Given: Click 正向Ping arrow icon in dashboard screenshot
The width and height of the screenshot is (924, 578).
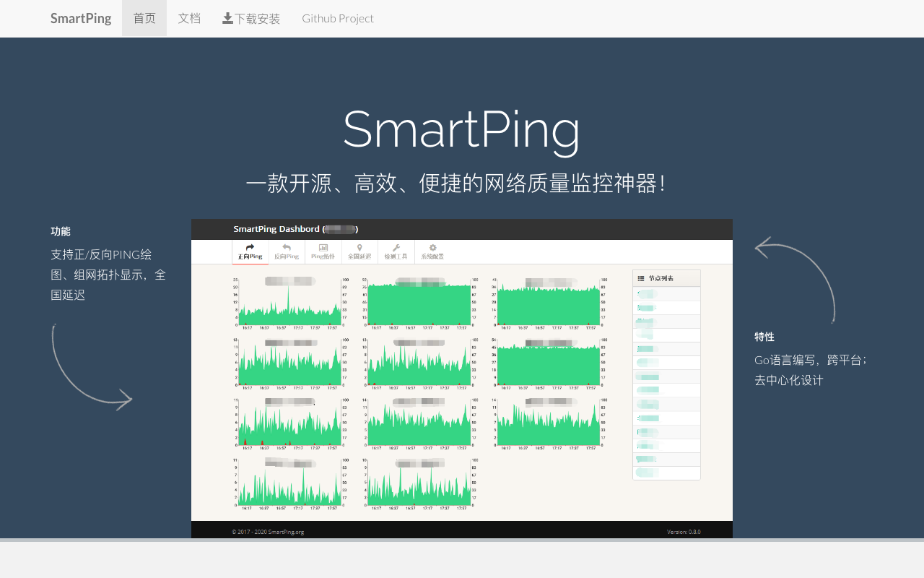Looking at the screenshot, I should tap(250, 247).
